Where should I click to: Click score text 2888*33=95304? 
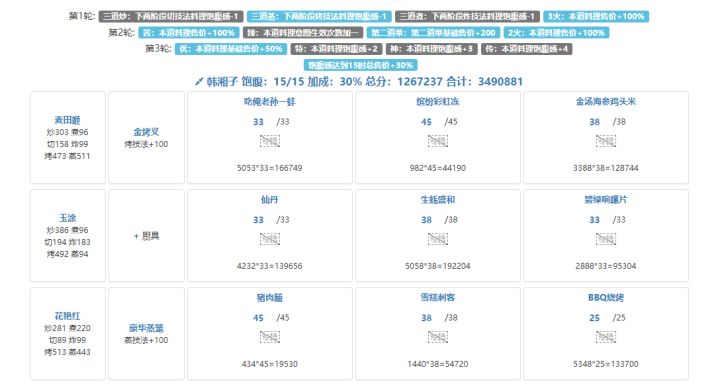coord(606,266)
